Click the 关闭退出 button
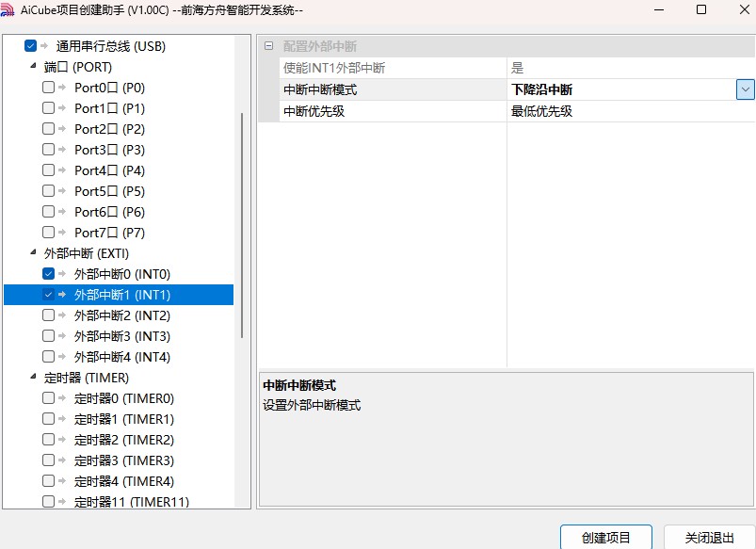Screen dimensions: 756x549 (x=710, y=537)
